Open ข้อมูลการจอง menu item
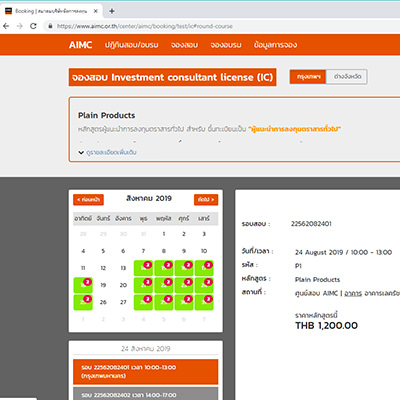This screenshot has height=400, width=400. 275,45
